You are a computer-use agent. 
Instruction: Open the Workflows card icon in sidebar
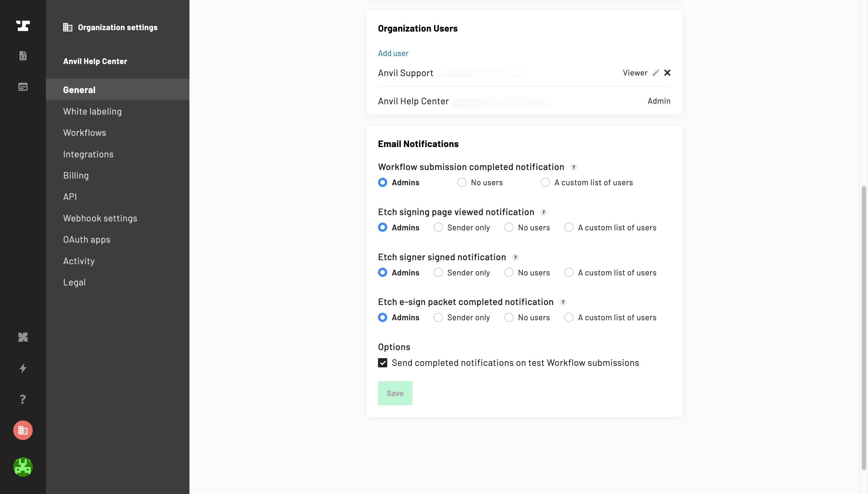pos(23,87)
